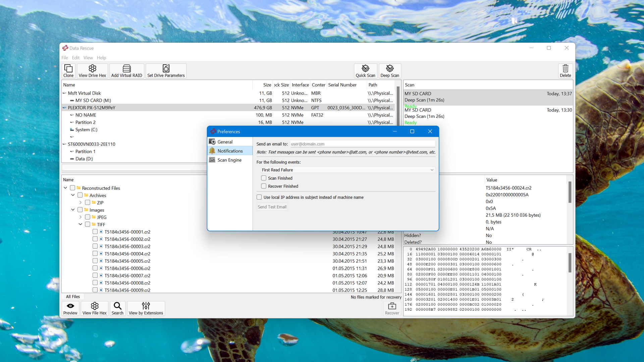Open Notifications tab in Preferences
This screenshot has width=644, height=362.
230,151
